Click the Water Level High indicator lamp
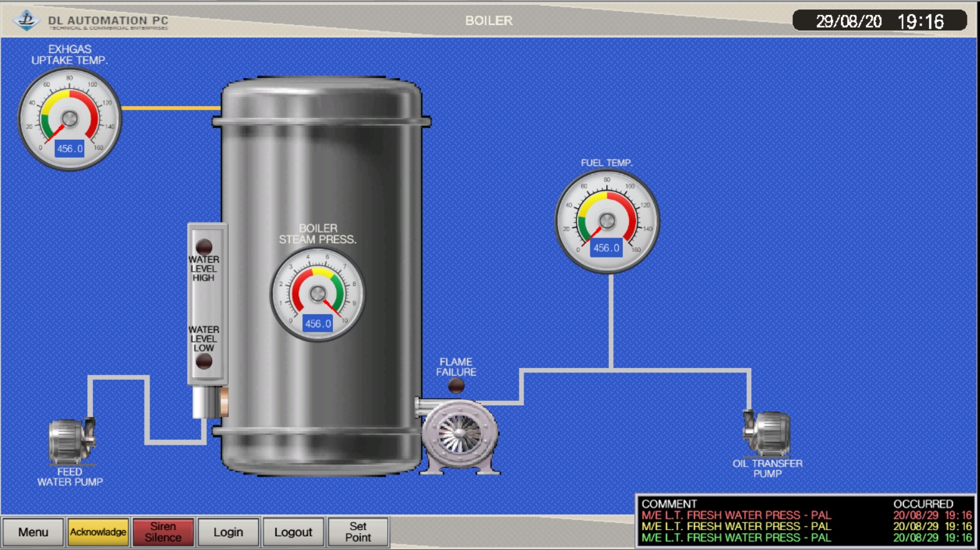The image size is (980, 550). pos(204,246)
